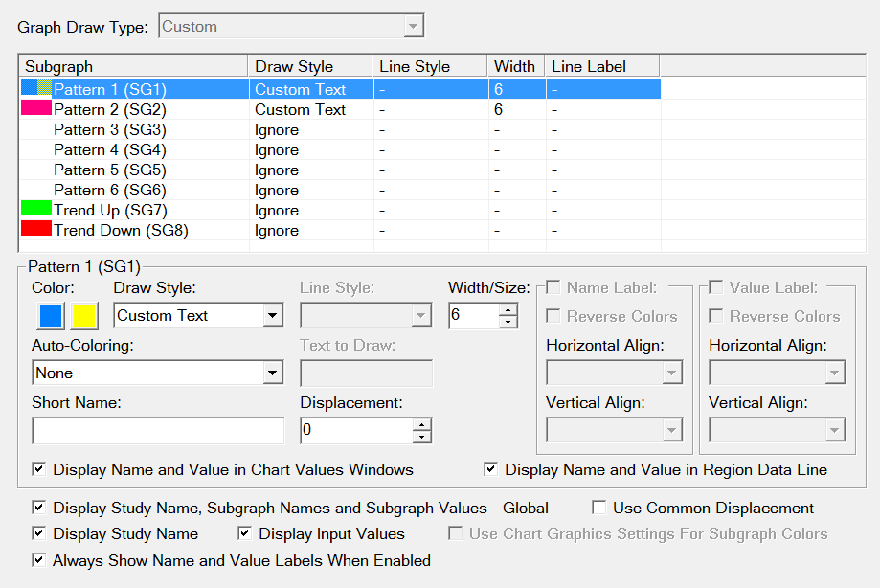Toggle Display Name and Value in Chart Values Windows
The height and width of the screenshot is (588, 880).
[38, 469]
